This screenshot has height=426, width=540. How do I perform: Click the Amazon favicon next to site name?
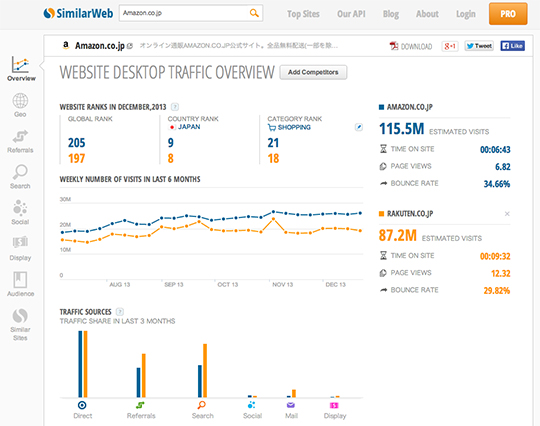point(65,45)
